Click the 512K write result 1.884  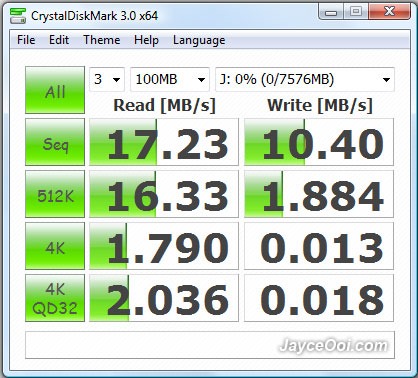[319, 194]
